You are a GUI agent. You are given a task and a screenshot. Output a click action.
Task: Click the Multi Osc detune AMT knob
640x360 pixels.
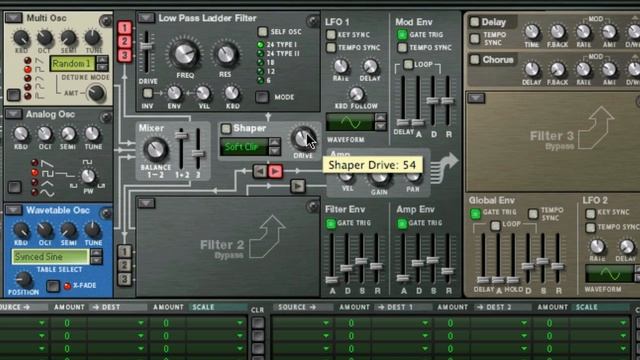[x=96, y=93]
